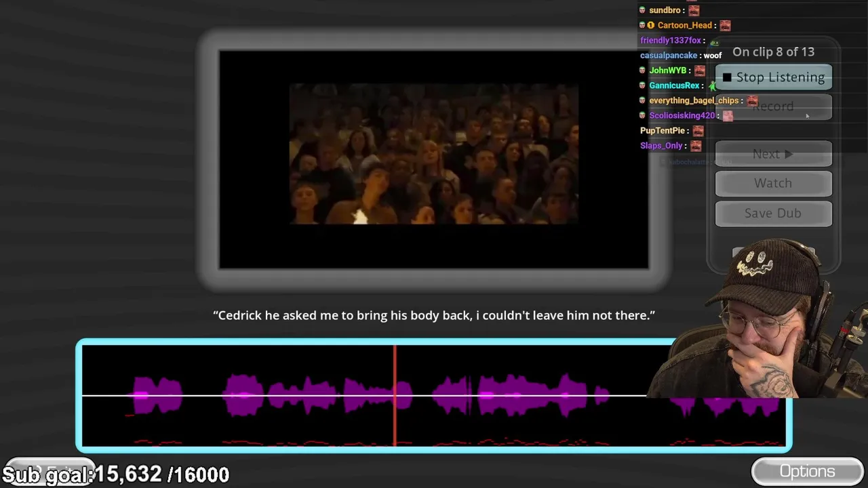Start recording with the Record button
The width and height of the screenshot is (868, 488).
point(773,106)
